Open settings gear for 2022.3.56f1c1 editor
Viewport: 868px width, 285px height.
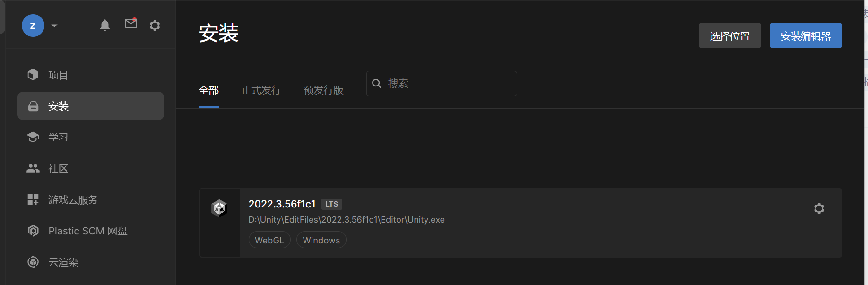pyautogui.click(x=819, y=208)
